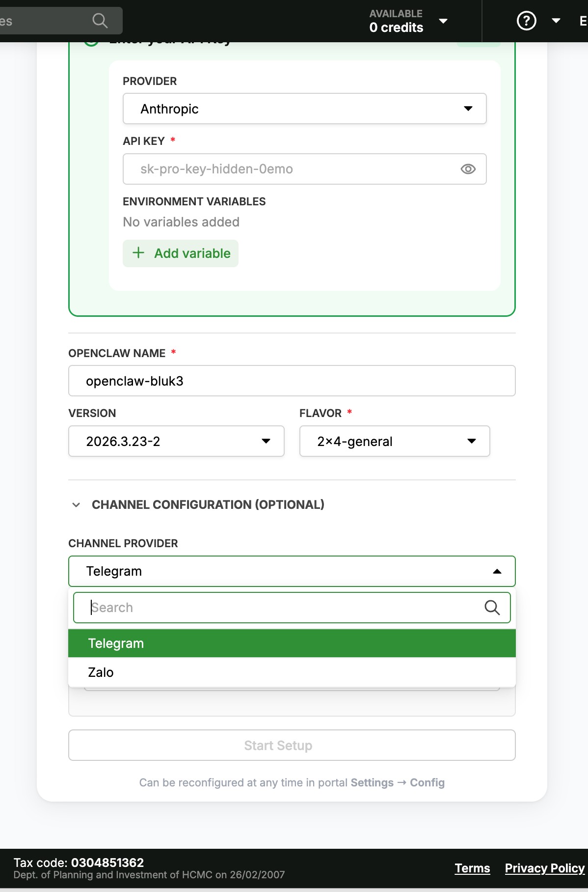Collapse the Channel Configuration section chevron
Viewport: 588px width, 892px height.
point(76,505)
